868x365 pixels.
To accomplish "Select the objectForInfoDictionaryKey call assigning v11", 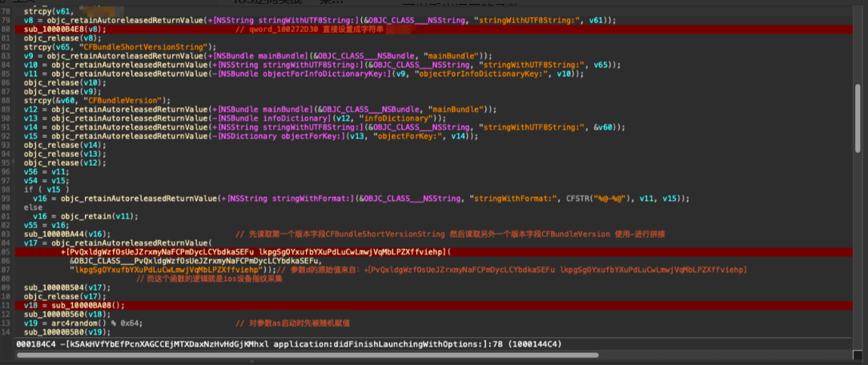I will (303, 74).
